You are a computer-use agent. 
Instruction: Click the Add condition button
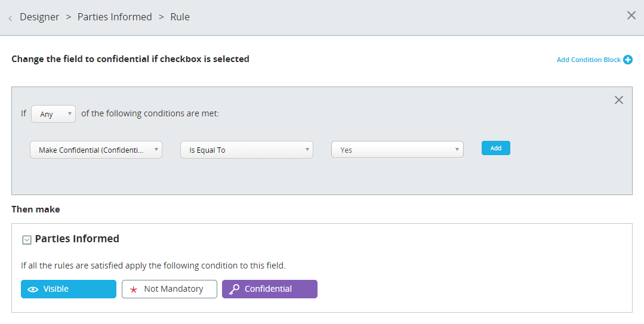pos(496,148)
